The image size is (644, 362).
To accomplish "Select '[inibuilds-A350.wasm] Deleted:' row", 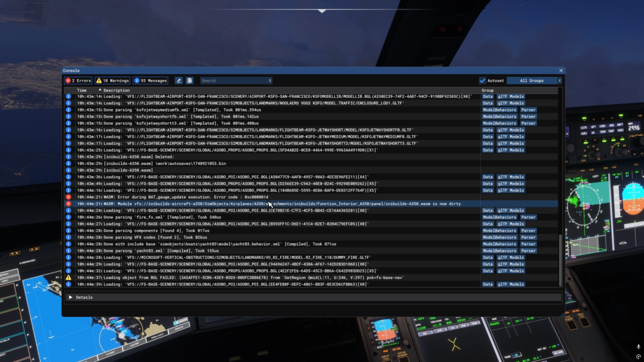I will (x=311, y=157).
